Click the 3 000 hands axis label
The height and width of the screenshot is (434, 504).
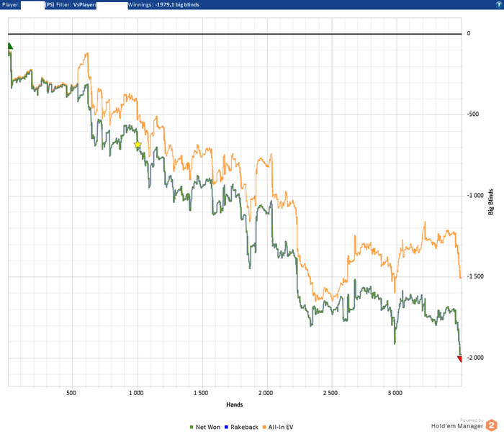[x=395, y=393]
